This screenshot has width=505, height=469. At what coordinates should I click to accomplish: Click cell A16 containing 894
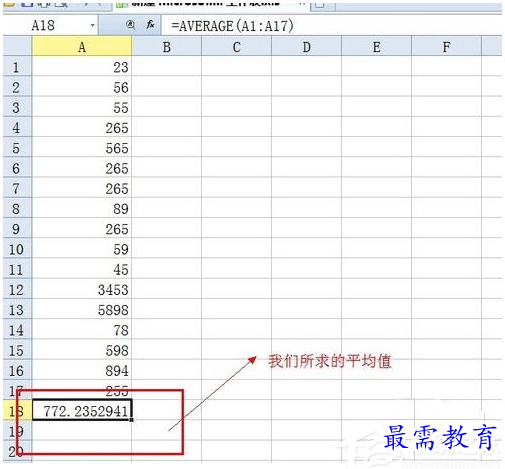82,370
